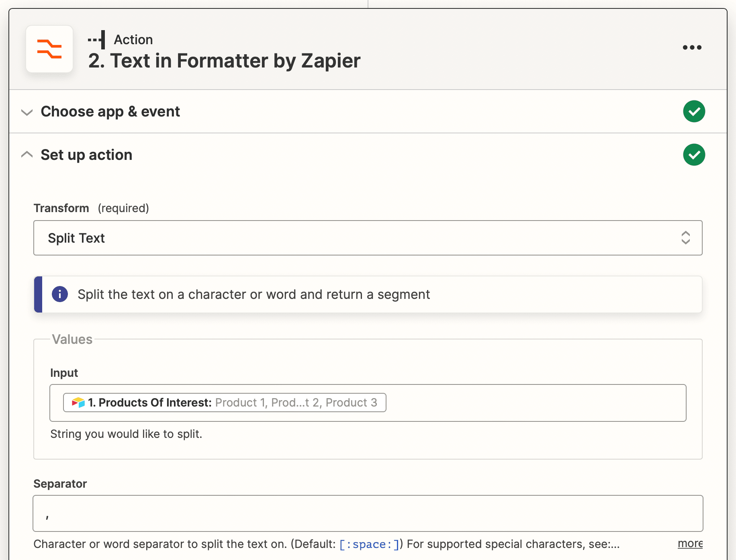Click the Split Text label in the Transform selector
The width and height of the screenshot is (736, 560).
(x=76, y=238)
